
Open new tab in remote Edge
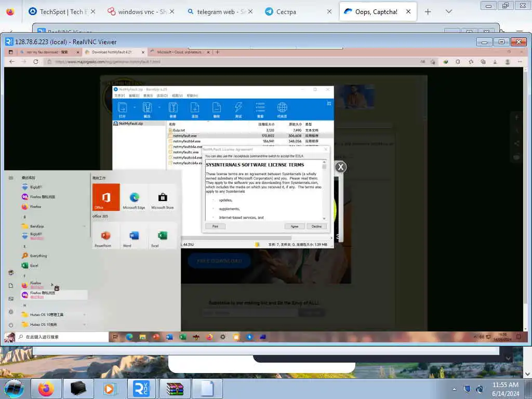pyautogui.click(x=218, y=52)
